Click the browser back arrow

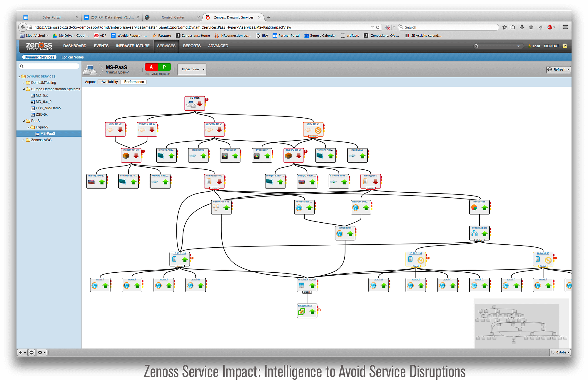click(x=23, y=27)
